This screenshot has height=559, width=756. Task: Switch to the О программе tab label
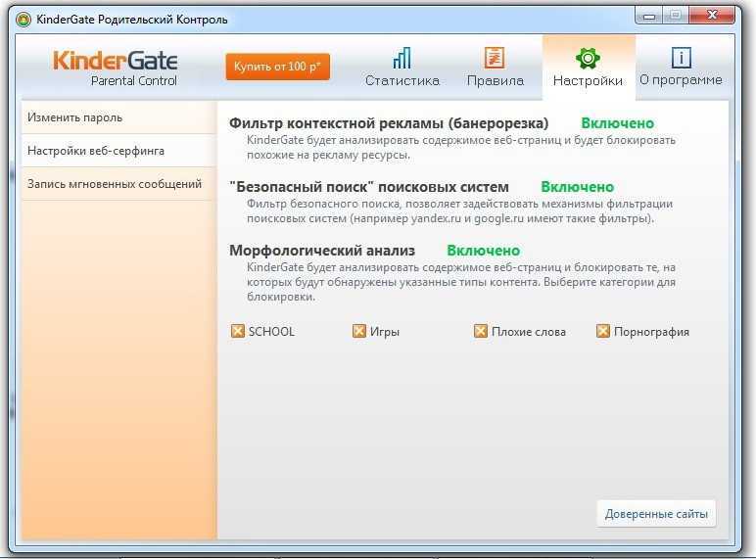coord(681,80)
